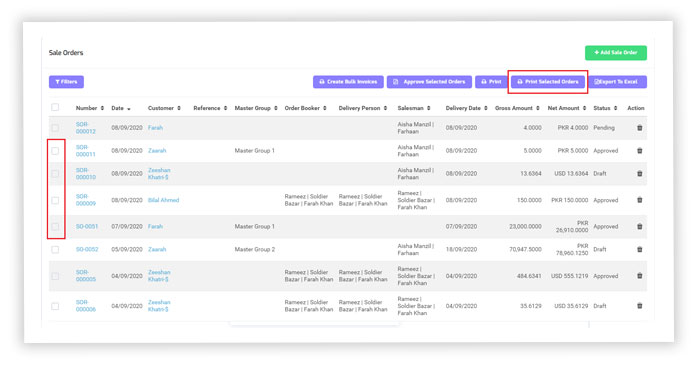Check the box for order SOR-000006
Viewport: 699px width, 366px height.
point(55,306)
